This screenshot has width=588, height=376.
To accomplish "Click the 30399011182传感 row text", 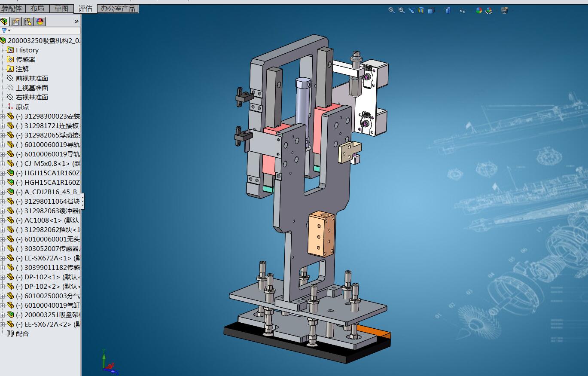I will pos(48,267).
